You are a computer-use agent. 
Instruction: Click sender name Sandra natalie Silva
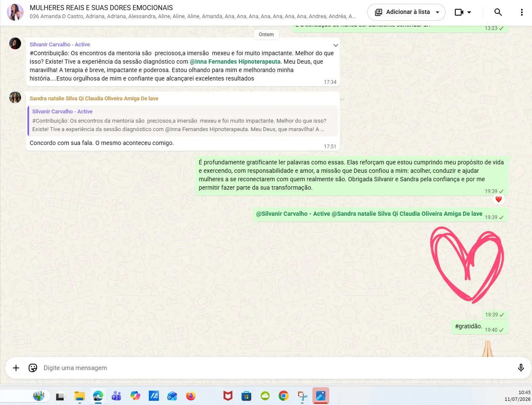click(x=94, y=98)
